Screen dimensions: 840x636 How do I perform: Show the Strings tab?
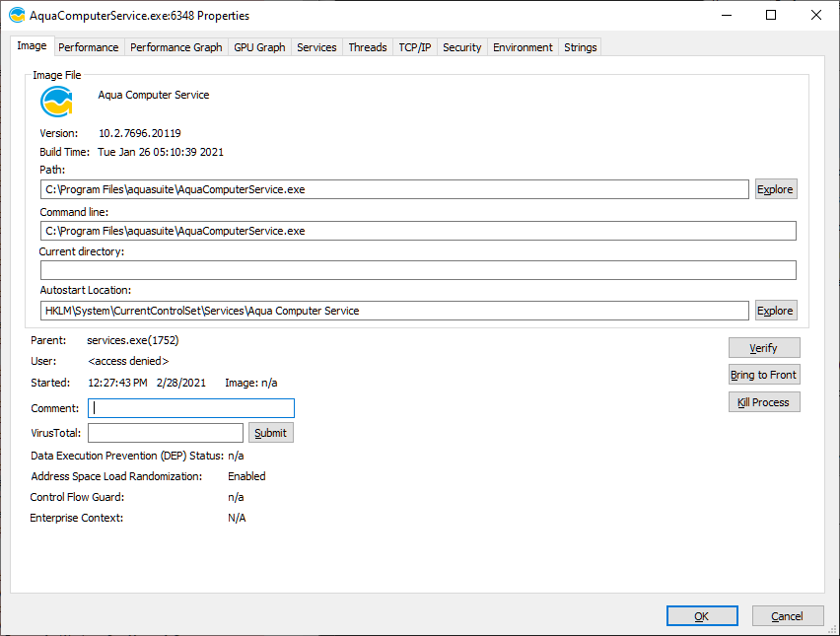click(580, 47)
